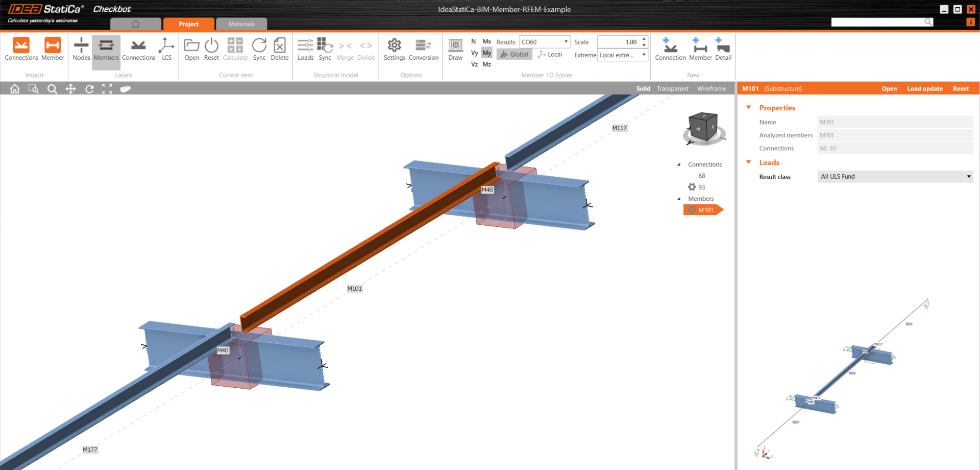Increase Scale value with its stepper arrow
Viewport: 980px width, 470px height.
[644, 39]
